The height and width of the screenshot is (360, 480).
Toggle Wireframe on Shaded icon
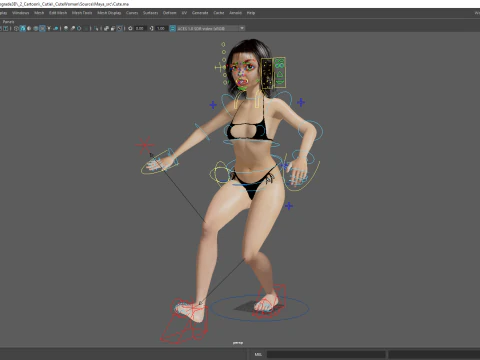36,28
